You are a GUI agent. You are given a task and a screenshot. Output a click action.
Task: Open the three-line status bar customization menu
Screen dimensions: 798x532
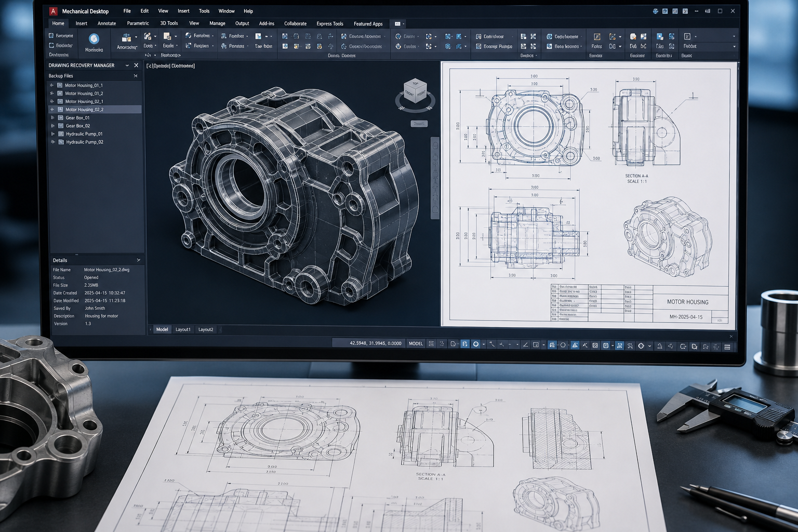pyautogui.click(x=727, y=347)
